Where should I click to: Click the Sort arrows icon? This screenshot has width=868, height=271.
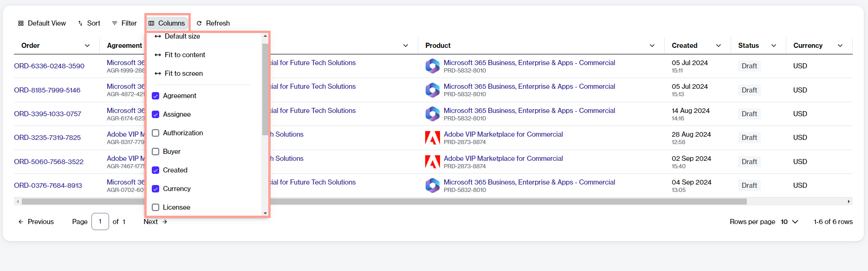tap(80, 23)
